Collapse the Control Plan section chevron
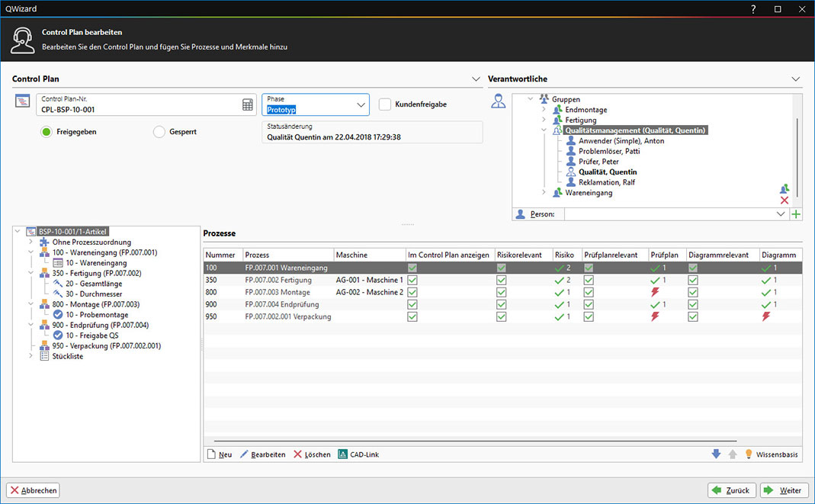This screenshot has width=815, height=504. tap(476, 79)
